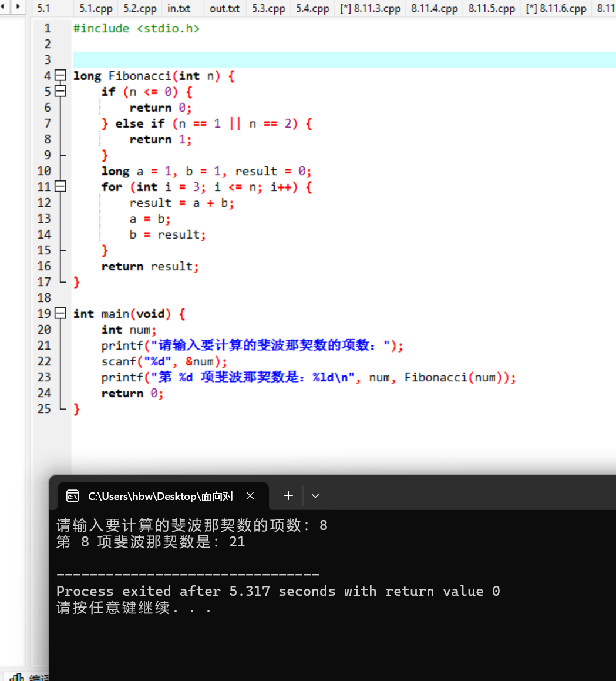The image size is (616, 681).
Task: Switch to the 5.4.cpp tab
Action: click(x=312, y=8)
